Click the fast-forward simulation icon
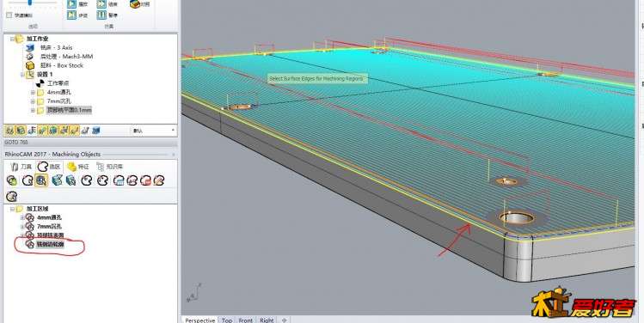The width and height of the screenshot is (644, 323). [x=101, y=4]
